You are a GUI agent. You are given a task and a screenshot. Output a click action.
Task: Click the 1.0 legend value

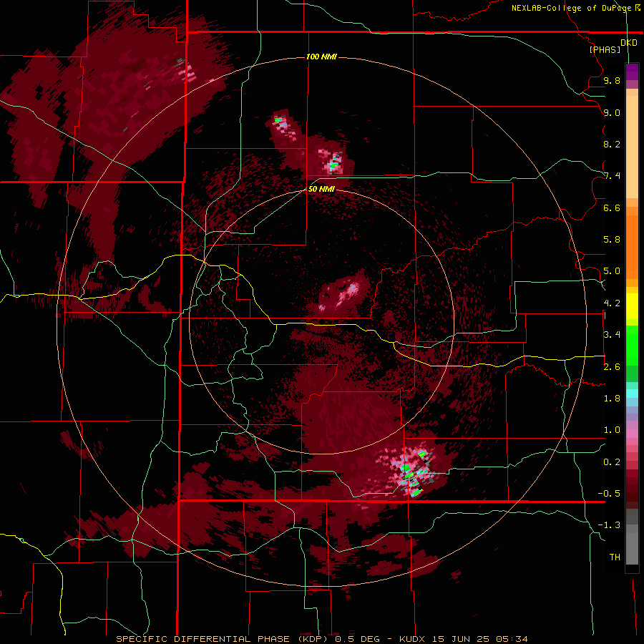click(612, 430)
